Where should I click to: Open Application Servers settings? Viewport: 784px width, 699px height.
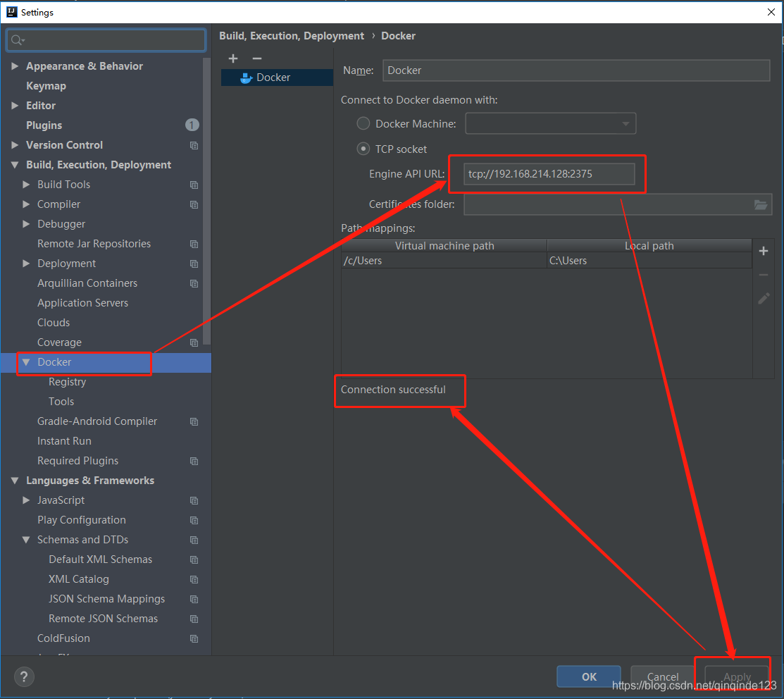(82, 303)
